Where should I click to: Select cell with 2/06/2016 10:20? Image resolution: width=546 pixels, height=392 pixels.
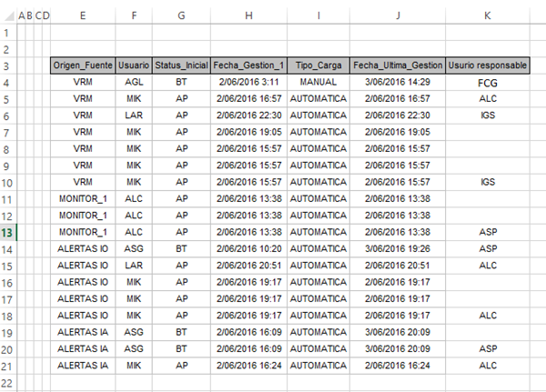click(248, 249)
